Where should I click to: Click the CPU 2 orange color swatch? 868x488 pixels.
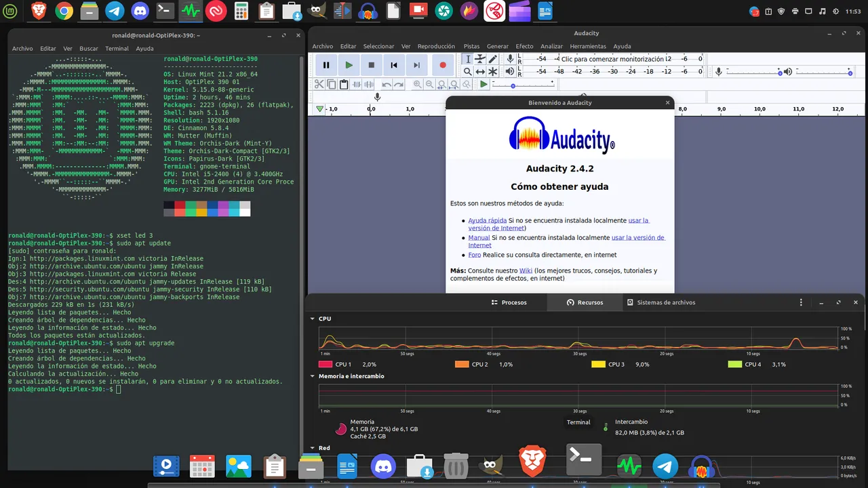[x=462, y=365]
